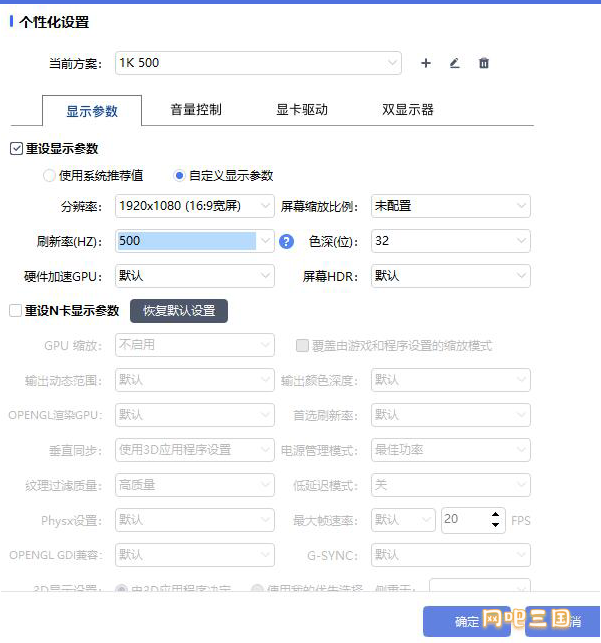This screenshot has height=643, width=601.
Task: Delete the current scheme with the trash icon
Action: click(484, 63)
